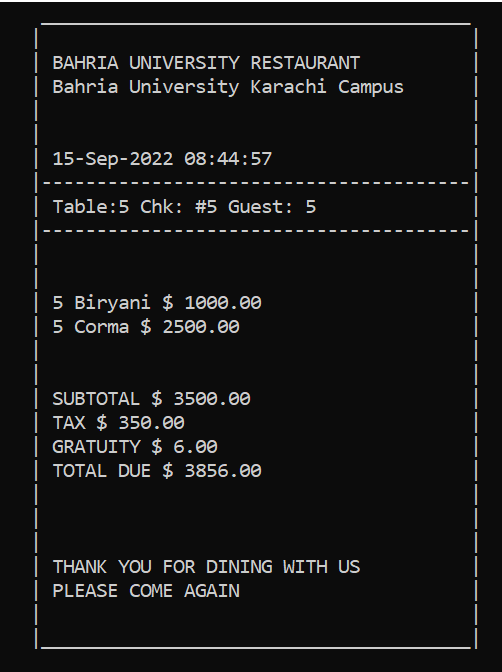Click the dashed line above Table:5

256,183
